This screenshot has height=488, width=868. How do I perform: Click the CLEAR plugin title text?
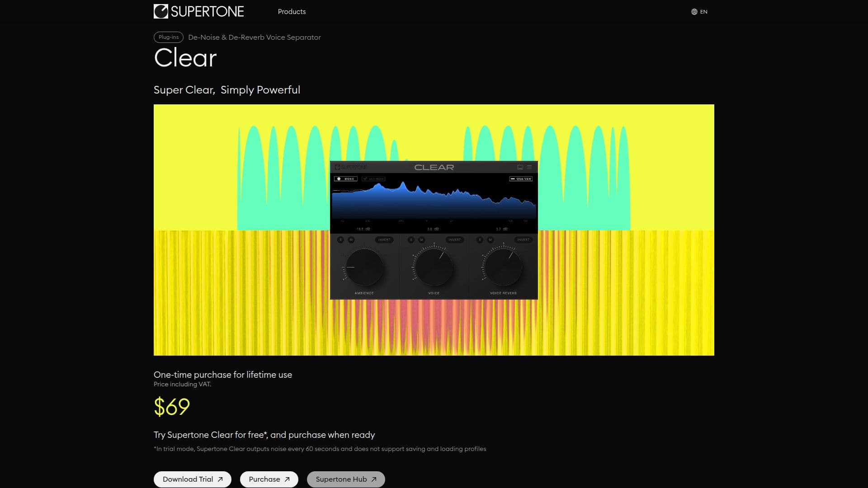click(x=434, y=167)
